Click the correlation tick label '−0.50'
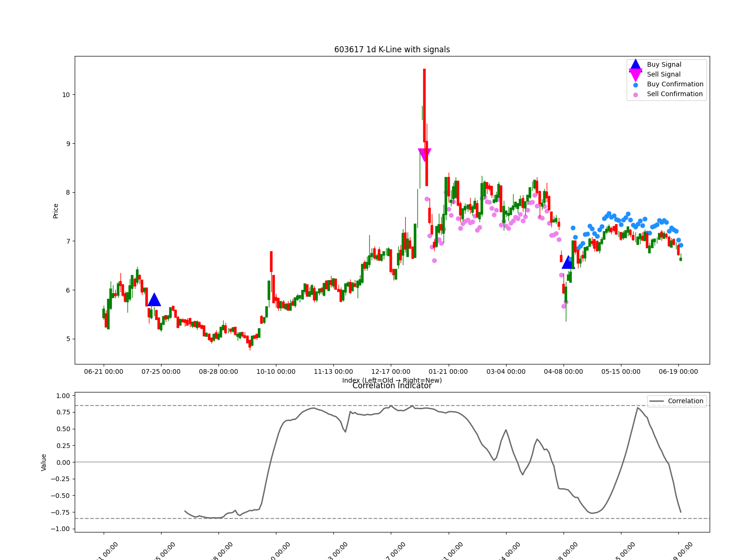The width and height of the screenshot is (747, 560). point(60,496)
